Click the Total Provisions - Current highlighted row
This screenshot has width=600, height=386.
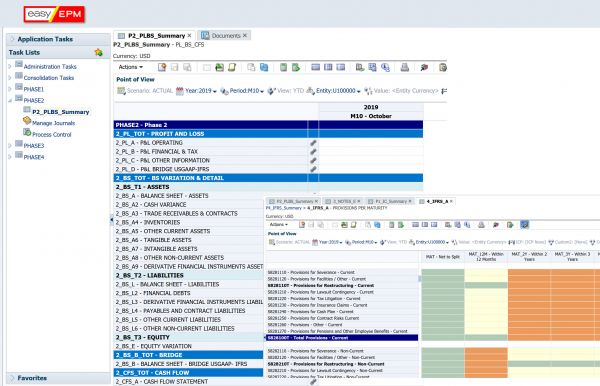342,338
